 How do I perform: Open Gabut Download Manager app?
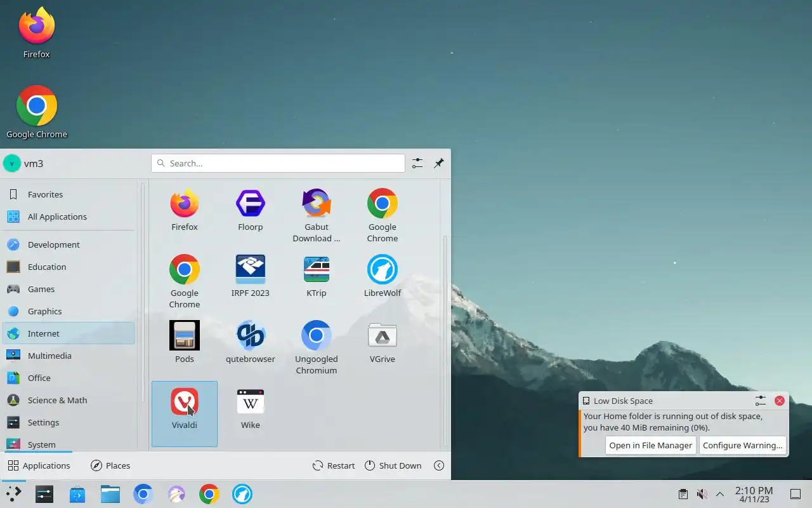(317, 216)
